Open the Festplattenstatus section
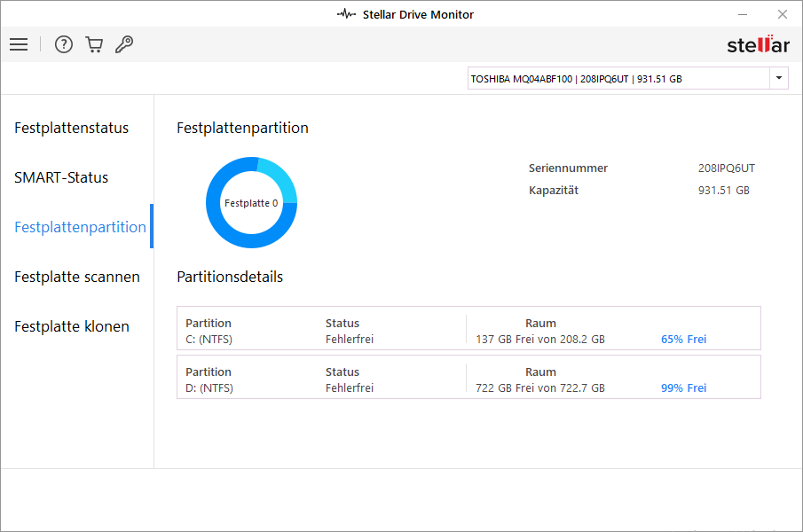The image size is (803, 532). click(x=72, y=128)
